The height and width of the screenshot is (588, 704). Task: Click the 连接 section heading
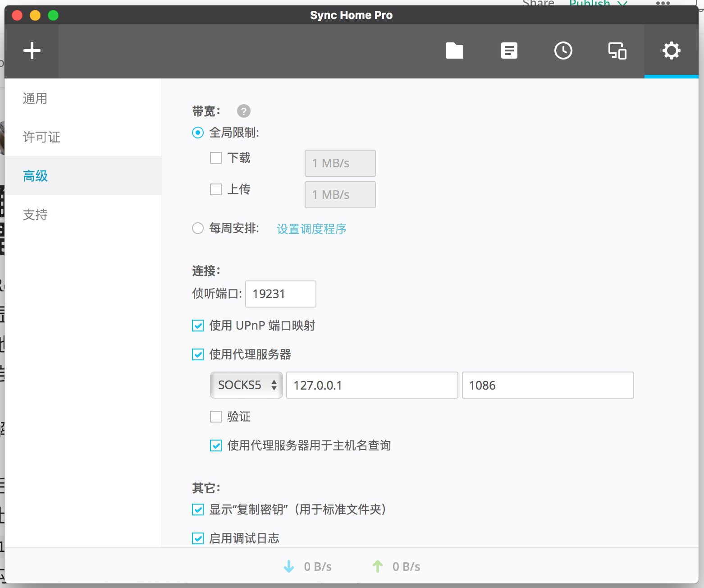(206, 271)
